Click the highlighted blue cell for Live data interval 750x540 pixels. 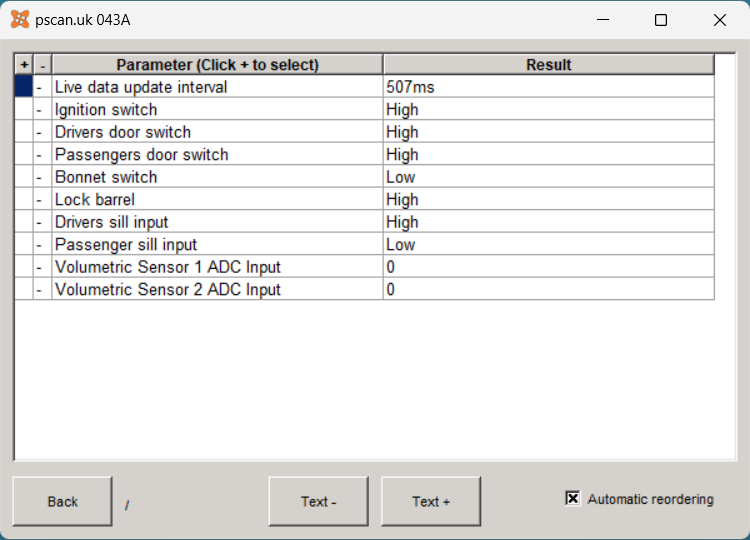24,87
